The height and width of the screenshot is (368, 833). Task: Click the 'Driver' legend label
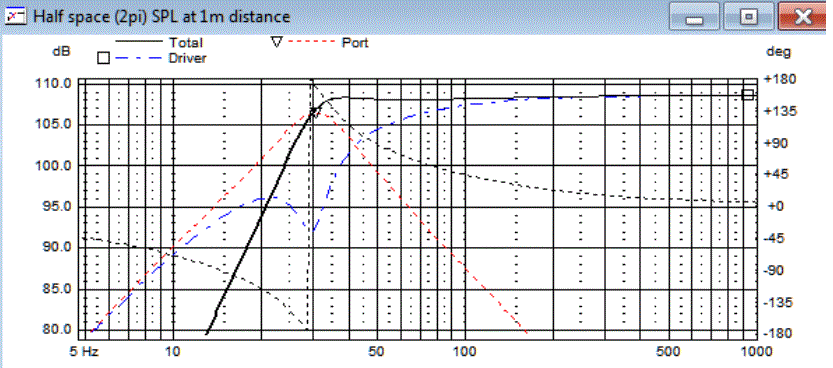[187, 58]
